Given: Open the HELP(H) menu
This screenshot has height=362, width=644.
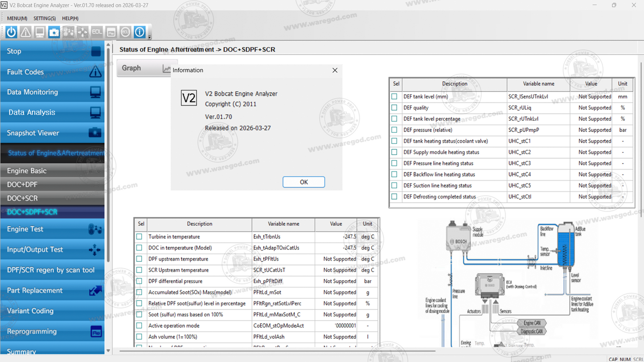Looking at the screenshot, I should click(70, 18).
